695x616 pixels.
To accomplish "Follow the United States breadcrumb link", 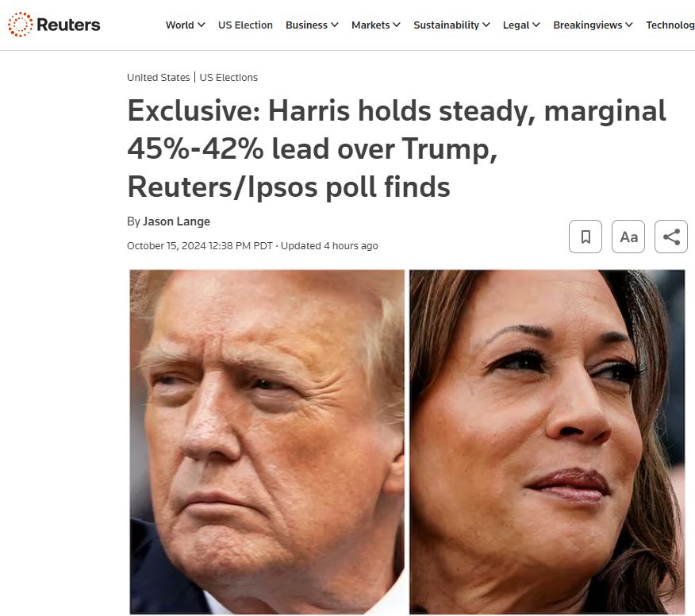I will tap(158, 77).
